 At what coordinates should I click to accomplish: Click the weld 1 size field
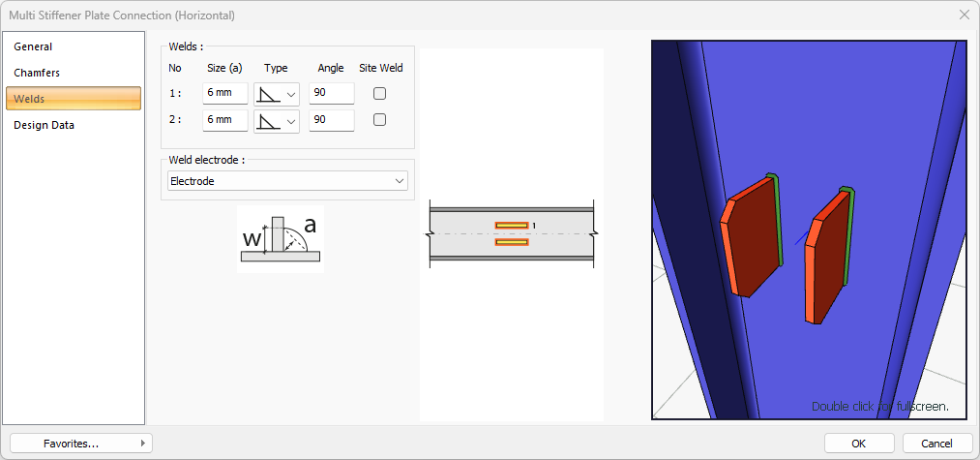[225, 93]
